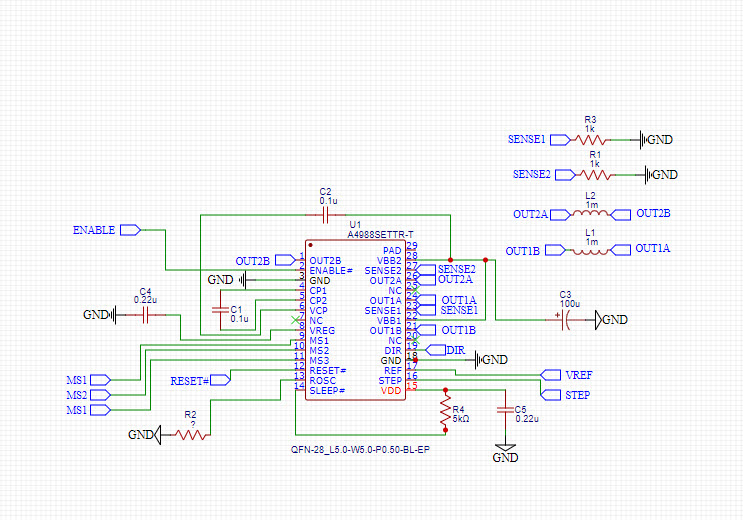Screen dimensions: 743x520
Task: Select resistor R2 with unknown value
Action: [x=191, y=435]
